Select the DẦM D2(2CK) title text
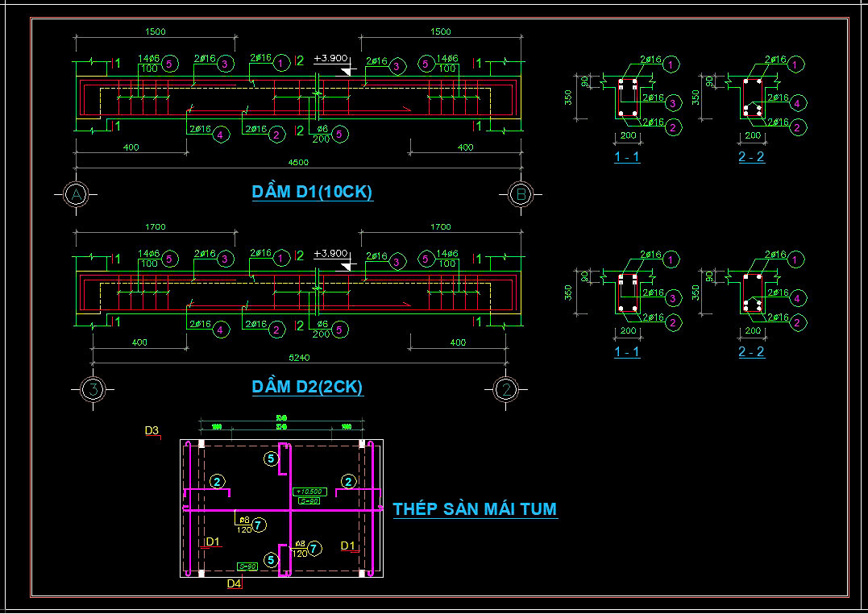This screenshot has width=868, height=614. tap(308, 386)
